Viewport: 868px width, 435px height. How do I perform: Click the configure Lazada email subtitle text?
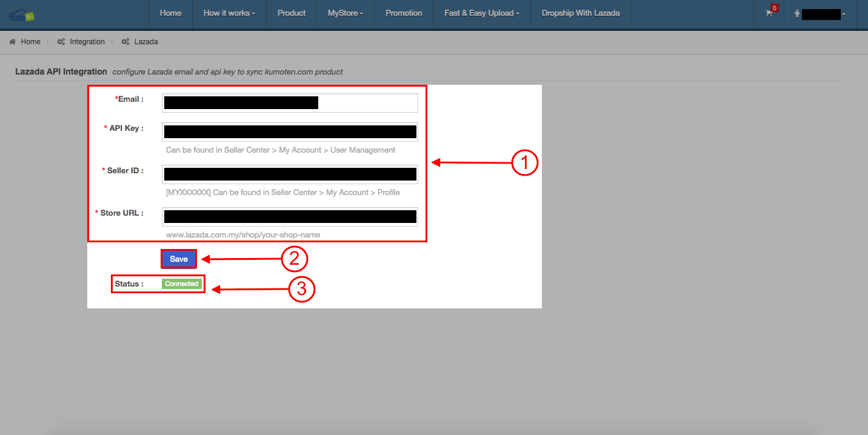pos(228,71)
